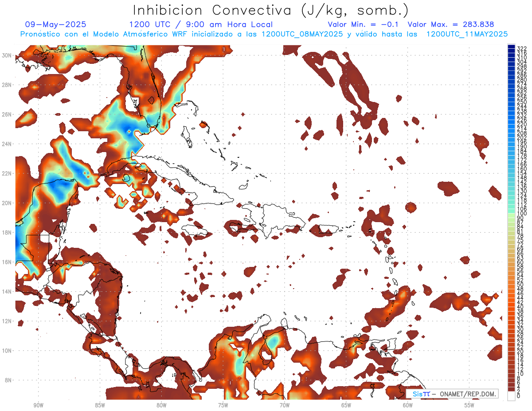
Task: Select the date text "09-May-2025"
Action: [x=56, y=24]
